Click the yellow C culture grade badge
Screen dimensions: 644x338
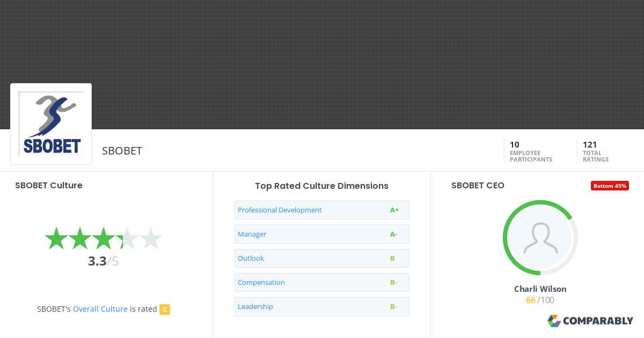165,310
